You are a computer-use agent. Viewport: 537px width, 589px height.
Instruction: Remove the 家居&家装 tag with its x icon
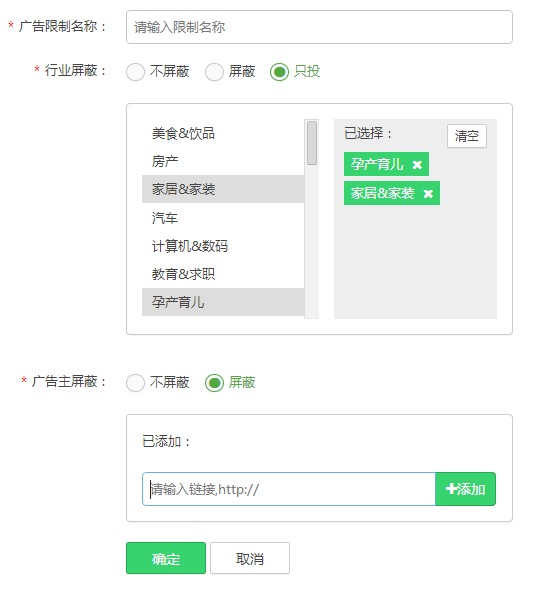pos(428,194)
